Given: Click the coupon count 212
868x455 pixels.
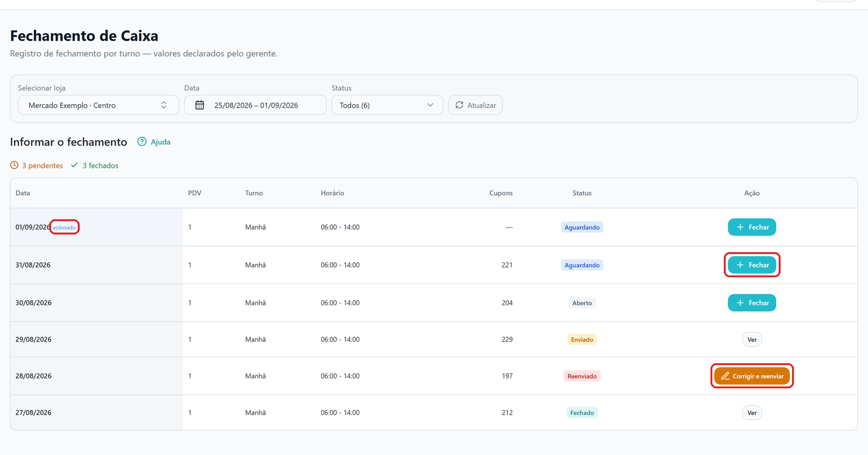Looking at the screenshot, I should pyautogui.click(x=507, y=413).
